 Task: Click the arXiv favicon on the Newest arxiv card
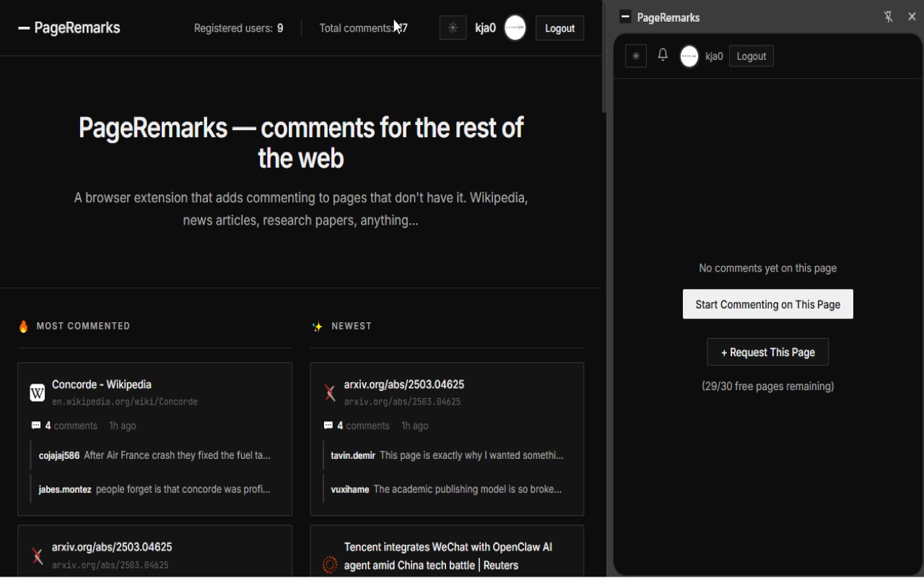point(329,393)
